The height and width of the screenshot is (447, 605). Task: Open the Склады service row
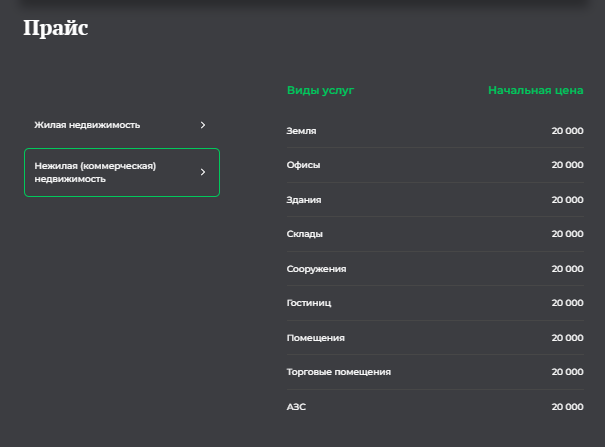point(305,234)
